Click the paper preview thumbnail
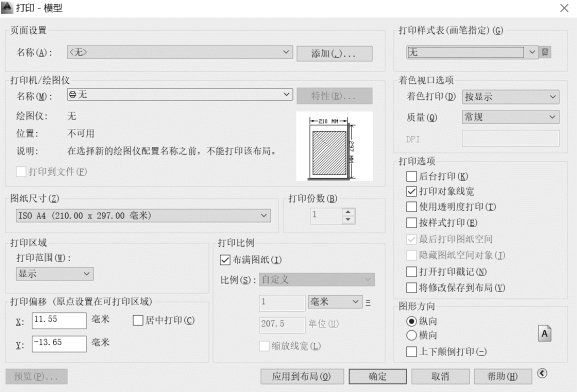 (334, 146)
